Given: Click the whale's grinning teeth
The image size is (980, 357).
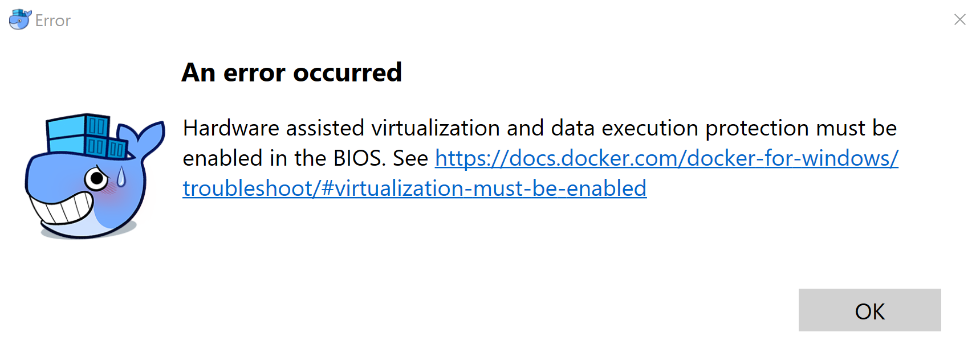Looking at the screenshot, I should click(x=64, y=208).
